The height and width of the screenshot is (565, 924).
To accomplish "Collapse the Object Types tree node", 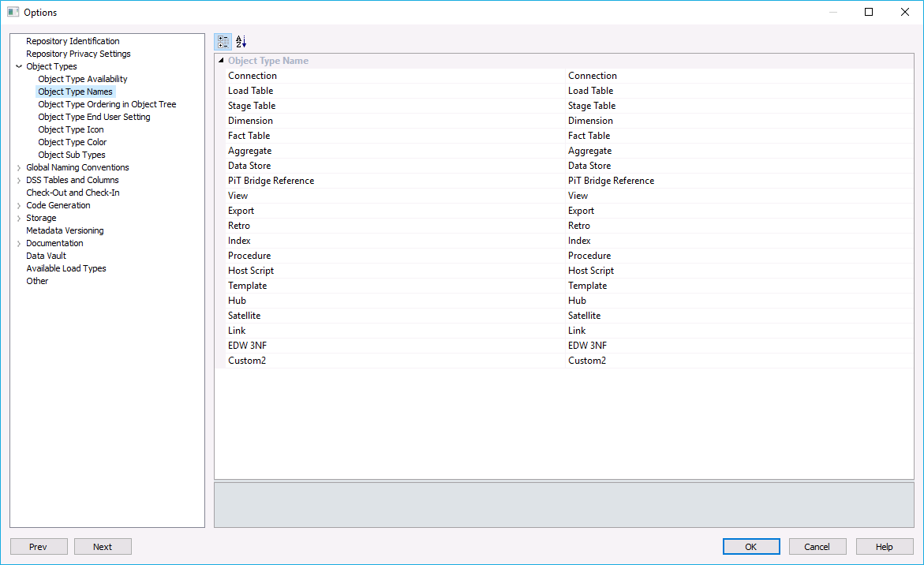I will (x=19, y=66).
